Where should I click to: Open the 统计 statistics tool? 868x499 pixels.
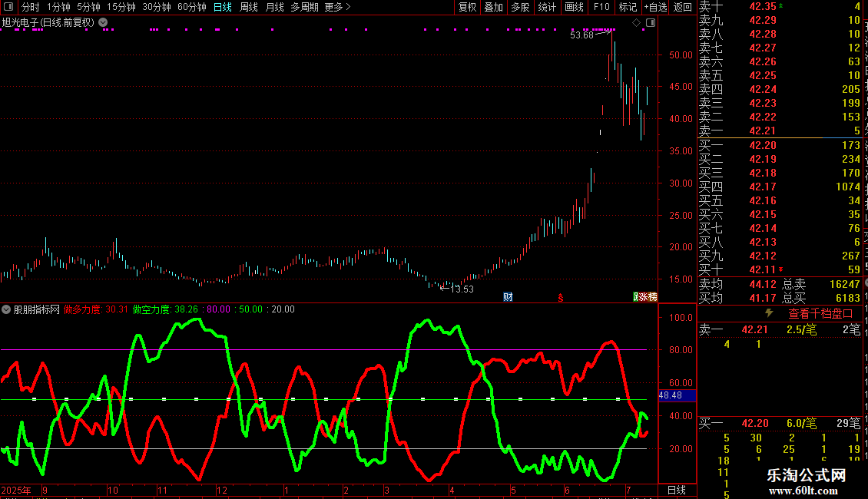click(547, 7)
